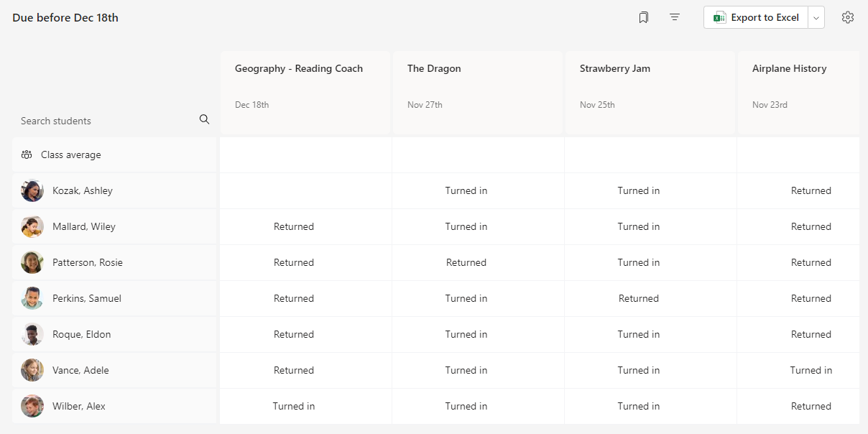
Task: Click the bookmark icon in the top toolbar
Action: [x=644, y=17]
